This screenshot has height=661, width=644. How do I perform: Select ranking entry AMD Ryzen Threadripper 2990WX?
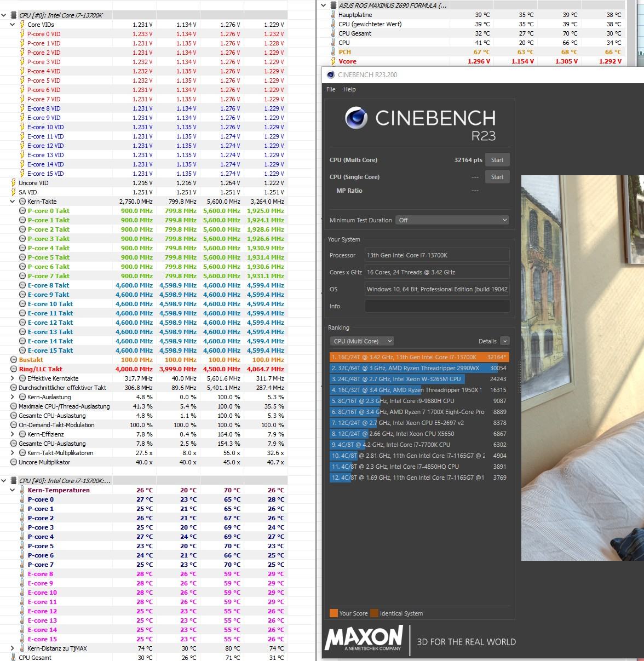[x=419, y=368]
